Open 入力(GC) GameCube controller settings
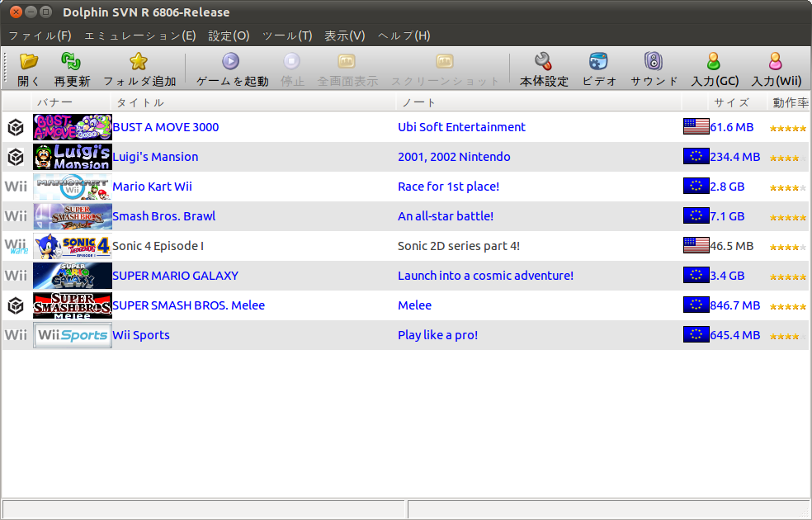The height and width of the screenshot is (520, 812). tap(714, 62)
